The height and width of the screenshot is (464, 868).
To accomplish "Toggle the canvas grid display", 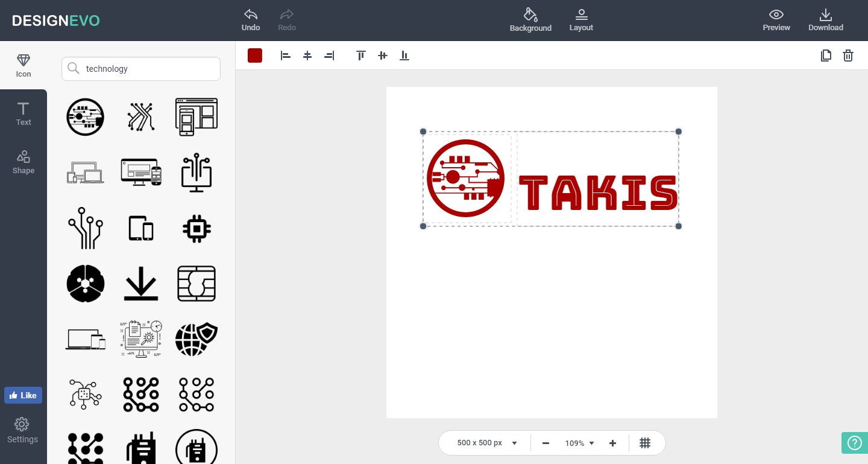I will click(x=645, y=443).
